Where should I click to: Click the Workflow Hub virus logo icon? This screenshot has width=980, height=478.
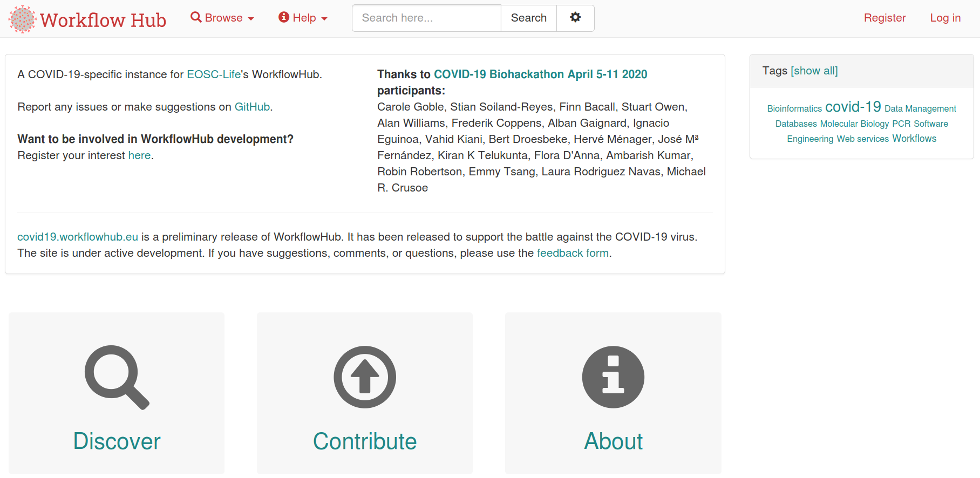point(22,19)
